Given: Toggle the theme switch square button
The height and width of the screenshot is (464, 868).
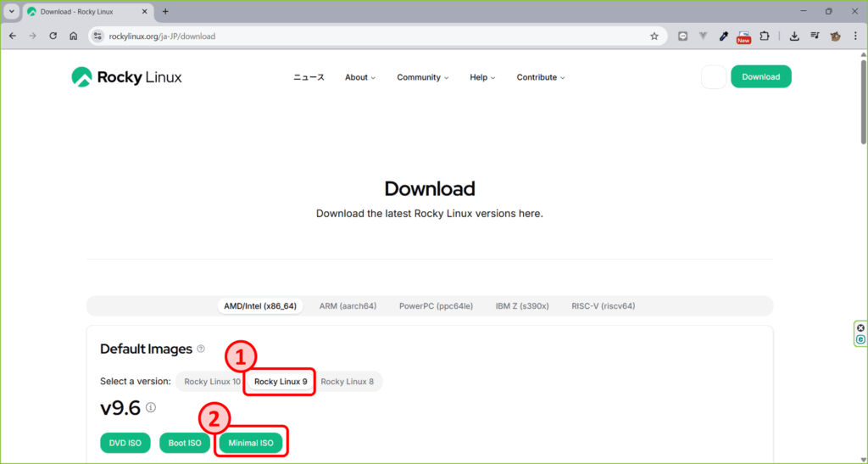Looking at the screenshot, I should pos(714,77).
